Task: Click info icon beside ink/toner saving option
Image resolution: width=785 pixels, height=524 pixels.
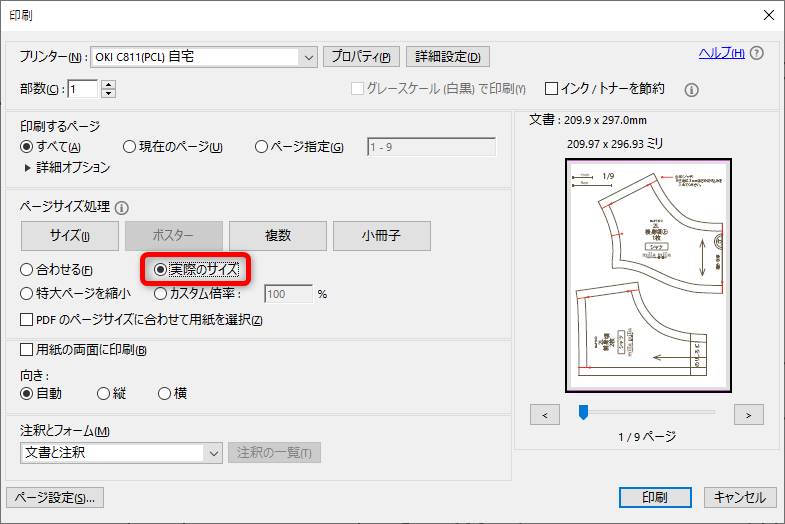Action: tap(690, 89)
